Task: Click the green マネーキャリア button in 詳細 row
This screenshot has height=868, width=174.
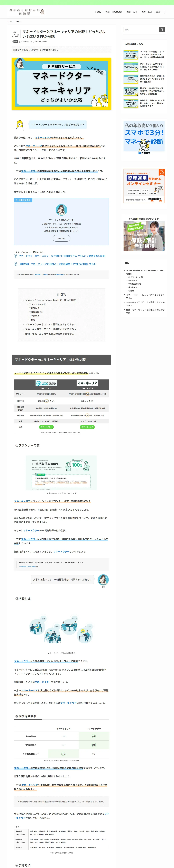Action: [x=87, y=427]
